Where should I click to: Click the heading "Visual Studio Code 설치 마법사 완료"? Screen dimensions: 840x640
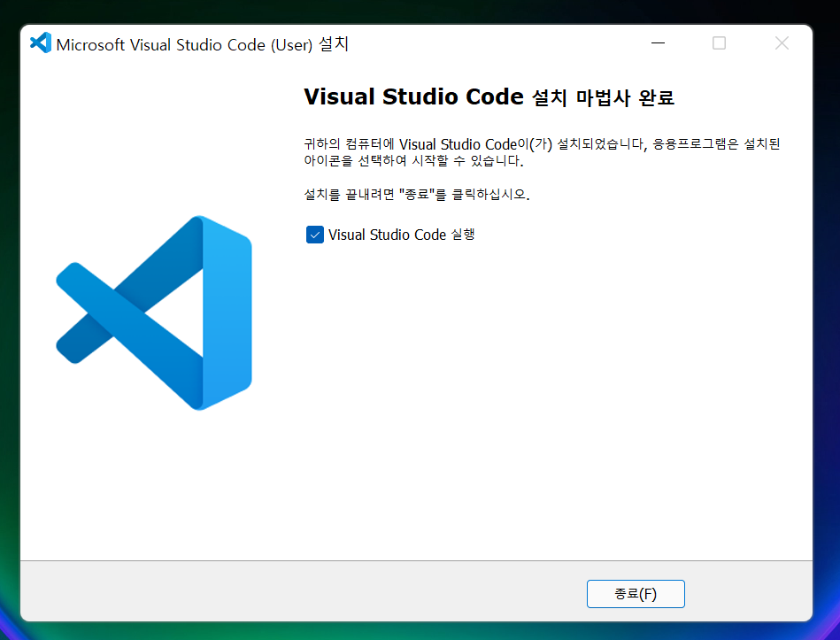pos(489,97)
